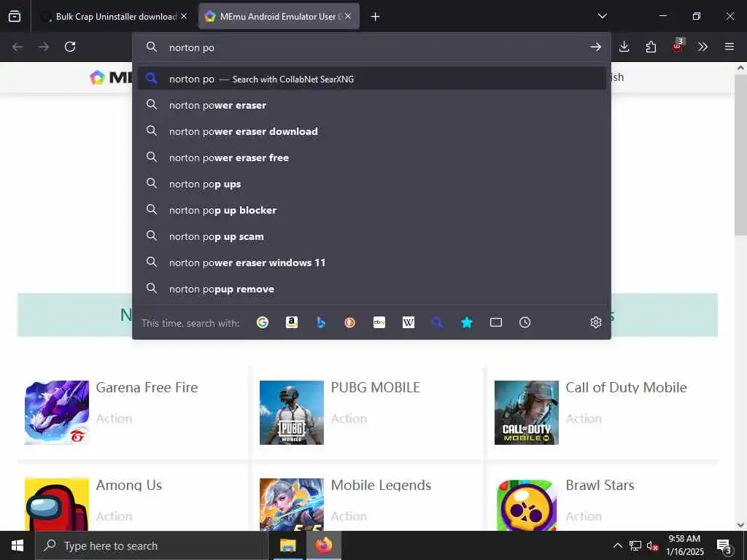Choose suggestion 'norton pop up scam'

coord(371,236)
